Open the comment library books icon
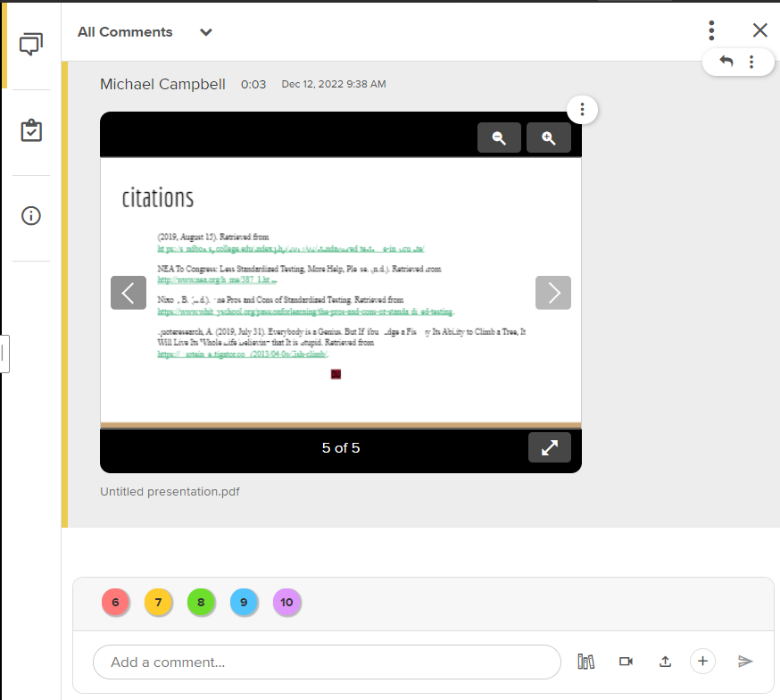This screenshot has height=700, width=780. (586, 662)
